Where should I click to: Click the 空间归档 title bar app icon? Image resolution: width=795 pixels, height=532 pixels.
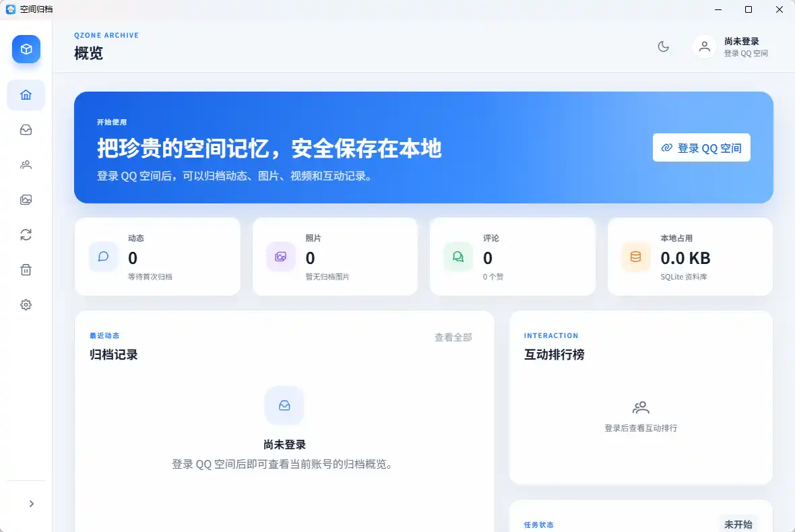point(11,9)
